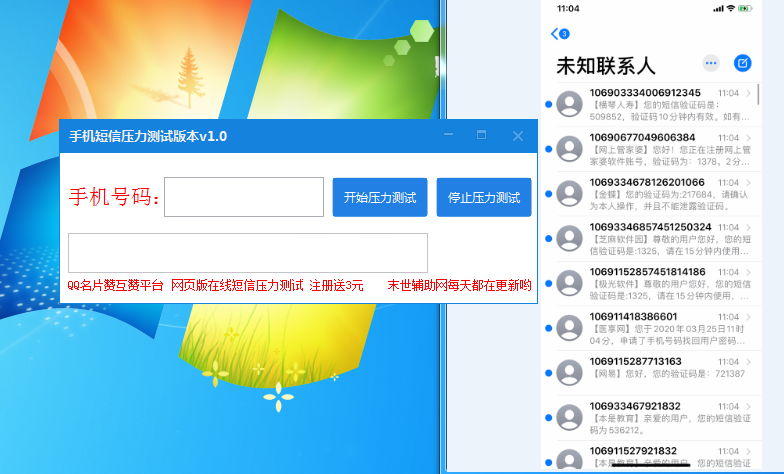This screenshot has height=474, width=784.
Task: Tap avatar icon of 医享网 message
Action: pos(570,328)
